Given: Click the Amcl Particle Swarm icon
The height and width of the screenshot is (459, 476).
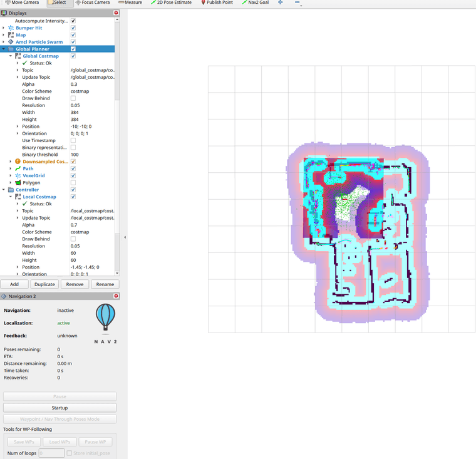Looking at the screenshot, I should [11, 42].
